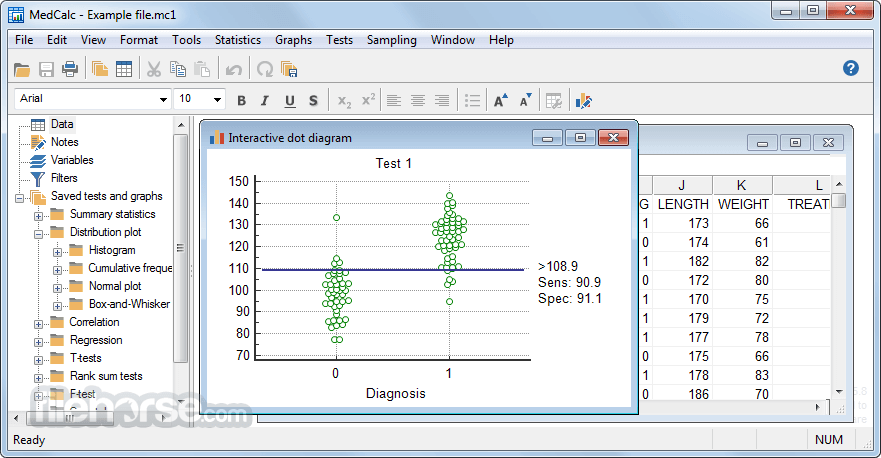Click the Print icon in toolbar

click(70, 69)
